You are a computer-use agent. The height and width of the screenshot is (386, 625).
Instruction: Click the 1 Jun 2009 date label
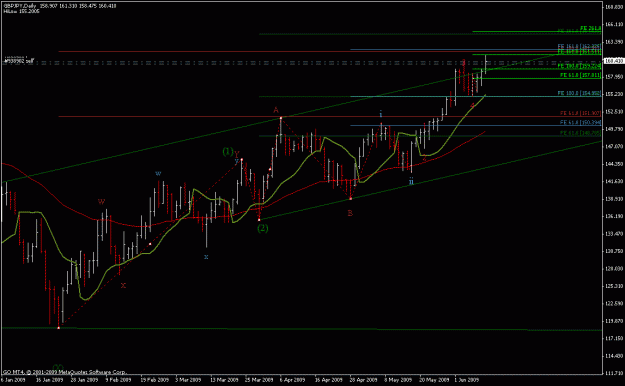click(x=467, y=380)
